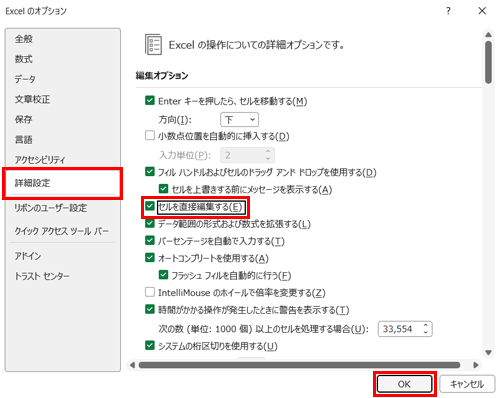Close the Excel のオプション dialog
Image resolution: width=500 pixels, height=398 pixels.
482,11
